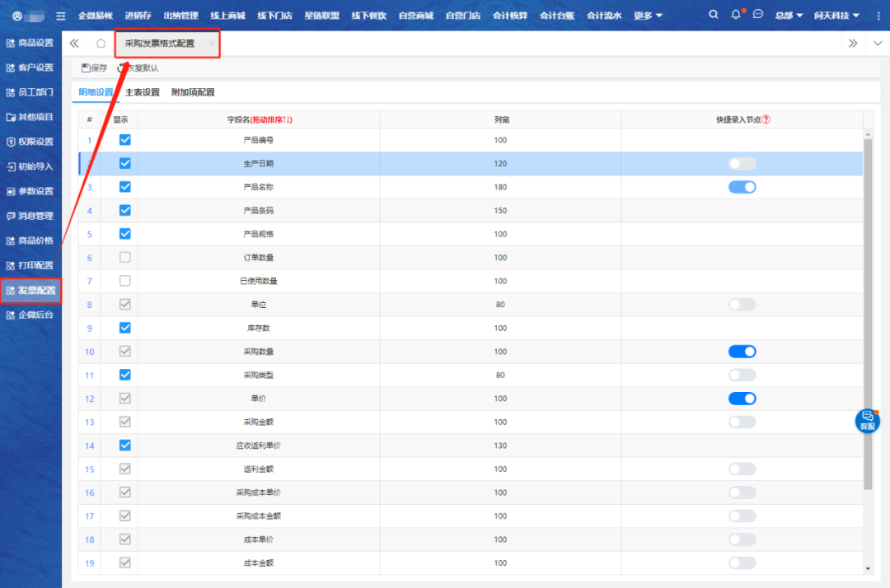
Task: Switch to the 主表设置 tab
Action: click(143, 92)
